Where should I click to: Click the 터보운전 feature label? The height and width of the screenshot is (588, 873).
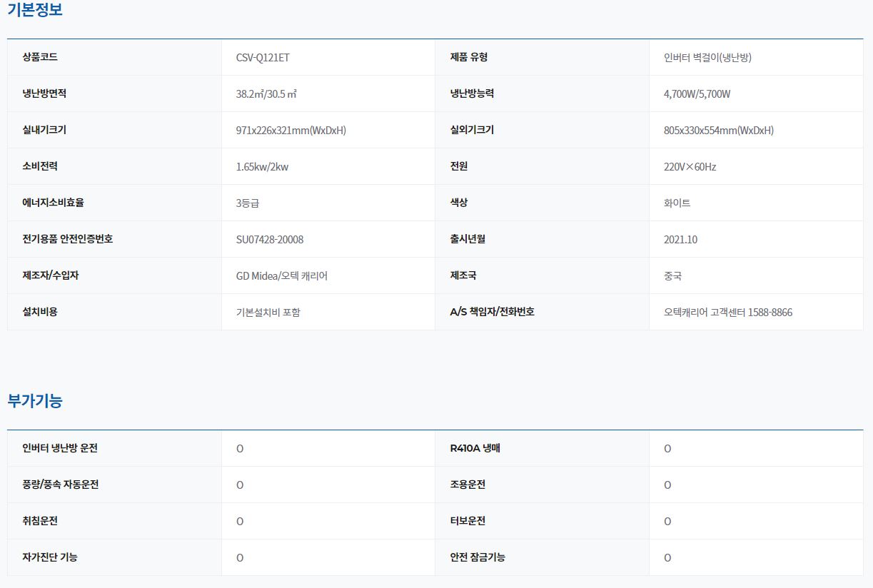pos(468,522)
